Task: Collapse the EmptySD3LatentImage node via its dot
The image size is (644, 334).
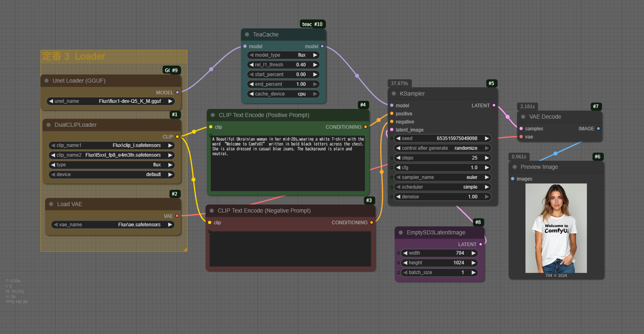Action: coord(401,232)
